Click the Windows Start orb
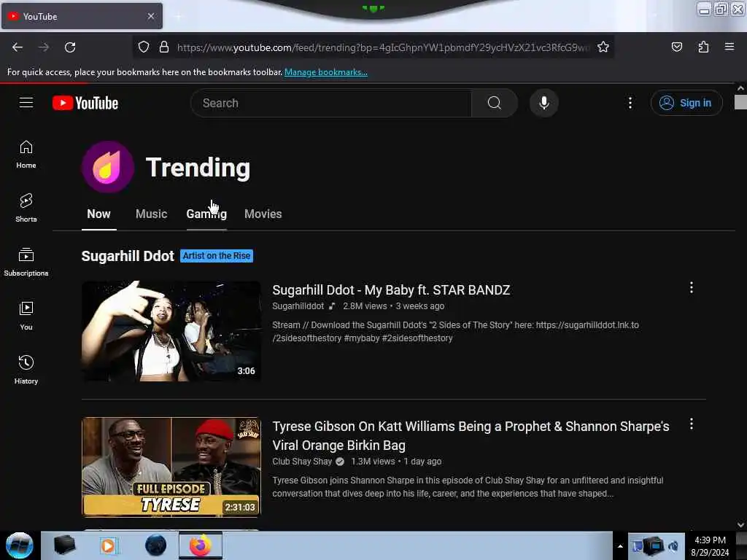Viewport: 747px width, 560px height. 20,545
